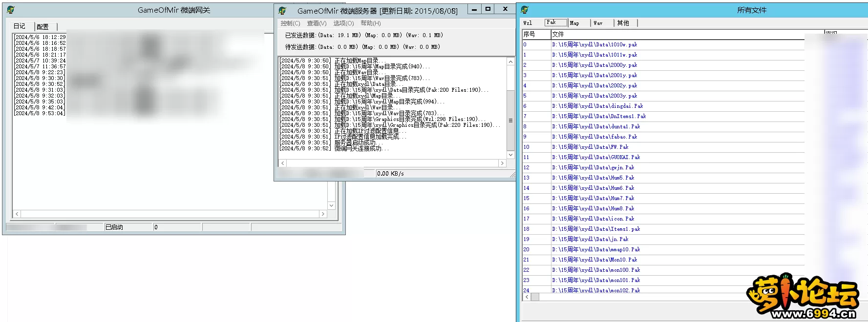Open the 帮助(H) menu
Screen dimensions: 868x322
(x=371, y=23)
